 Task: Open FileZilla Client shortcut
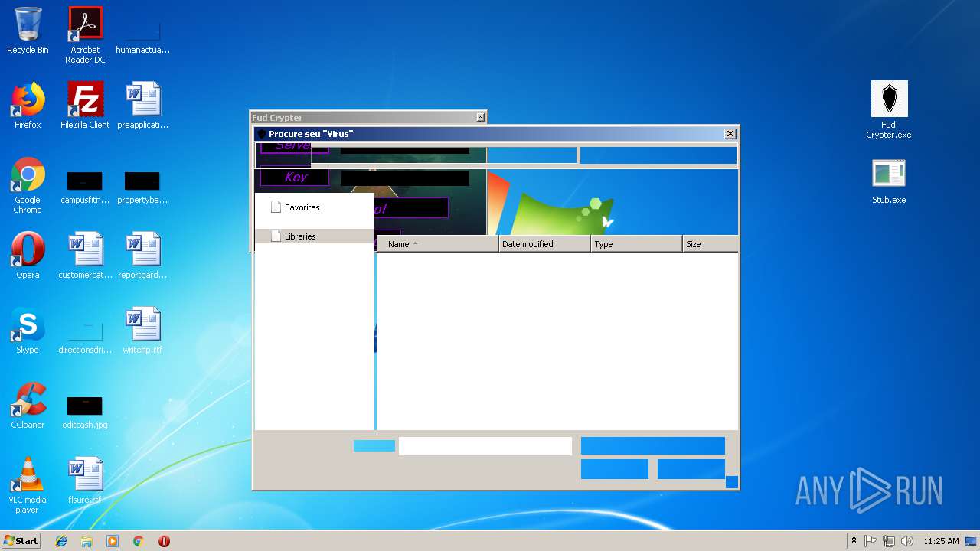point(85,106)
